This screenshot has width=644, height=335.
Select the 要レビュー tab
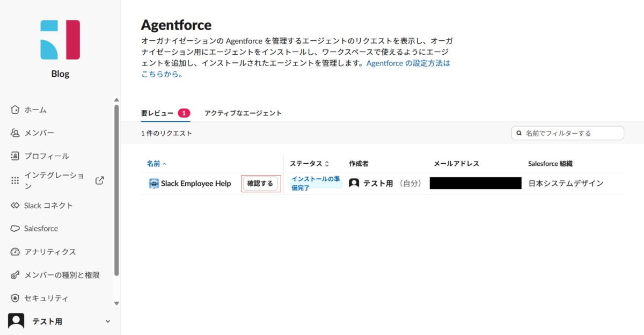tap(166, 113)
